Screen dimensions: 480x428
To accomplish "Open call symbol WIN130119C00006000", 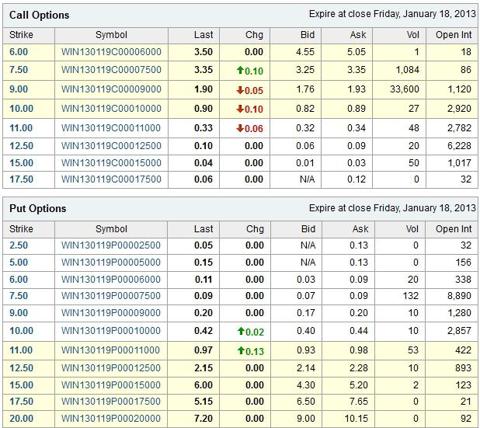I will [x=111, y=52].
